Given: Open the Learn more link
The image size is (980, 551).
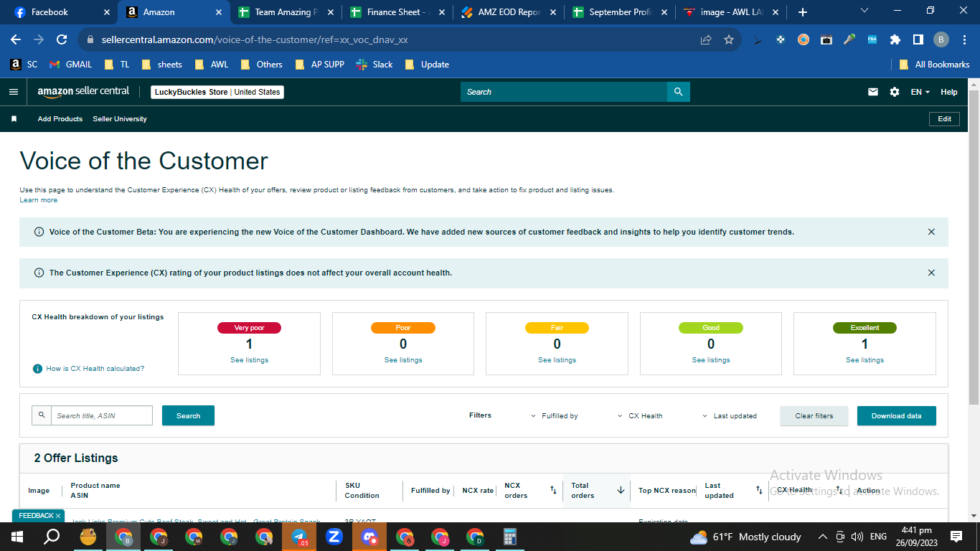Looking at the screenshot, I should [x=39, y=200].
